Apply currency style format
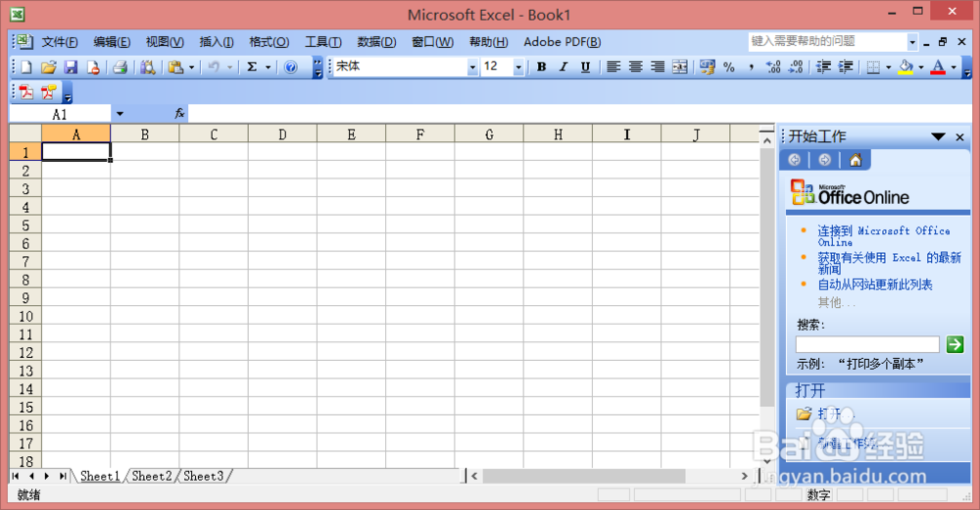This screenshot has height=510, width=980. pyautogui.click(x=707, y=67)
